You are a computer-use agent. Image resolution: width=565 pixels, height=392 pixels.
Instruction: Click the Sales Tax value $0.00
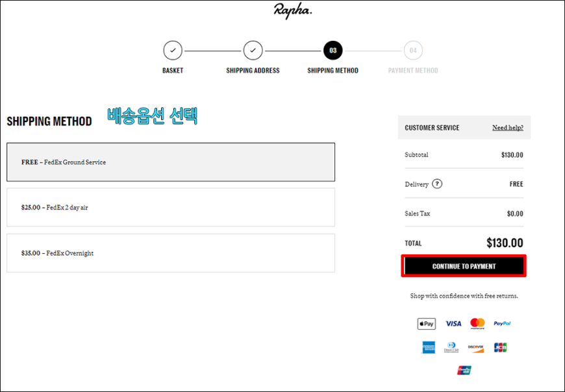click(515, 214)
